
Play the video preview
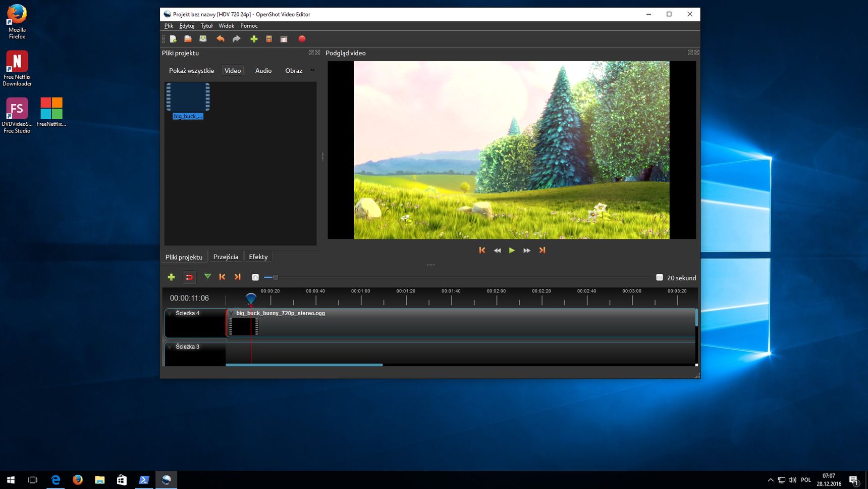[x=512, y=250]
